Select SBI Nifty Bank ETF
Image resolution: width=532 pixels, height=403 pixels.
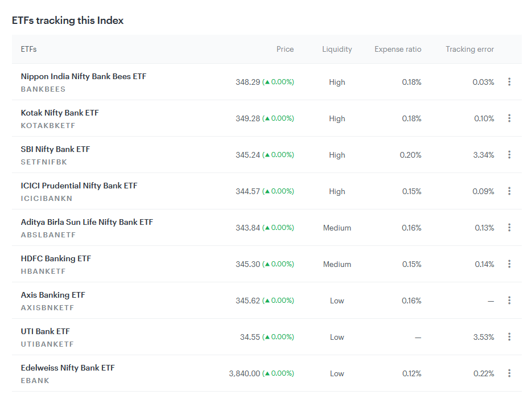point(55,149)
